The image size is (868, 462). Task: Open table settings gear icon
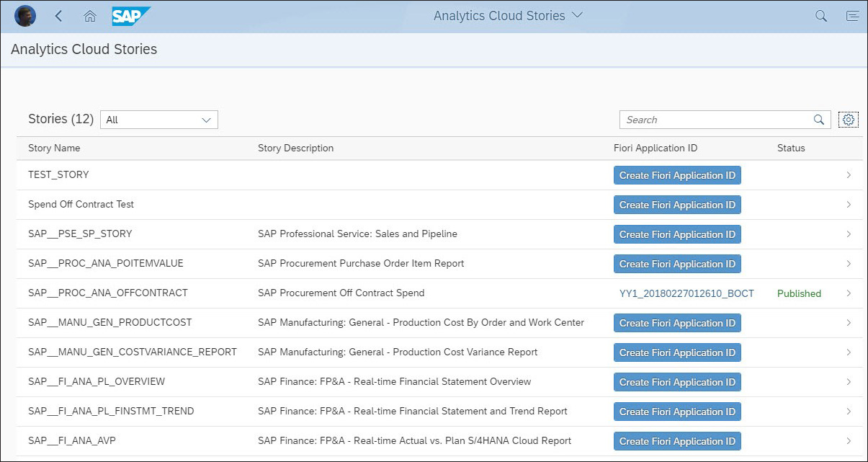[x=849, y=120]
